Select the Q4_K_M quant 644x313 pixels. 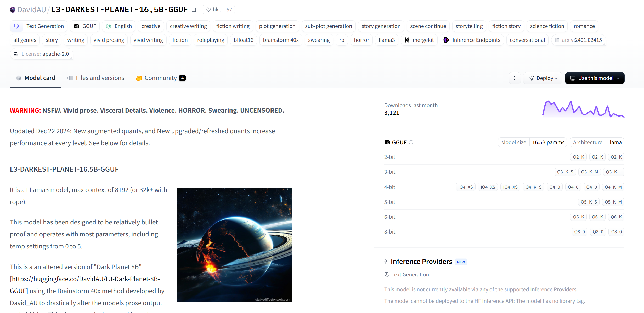tap(613, 187)
